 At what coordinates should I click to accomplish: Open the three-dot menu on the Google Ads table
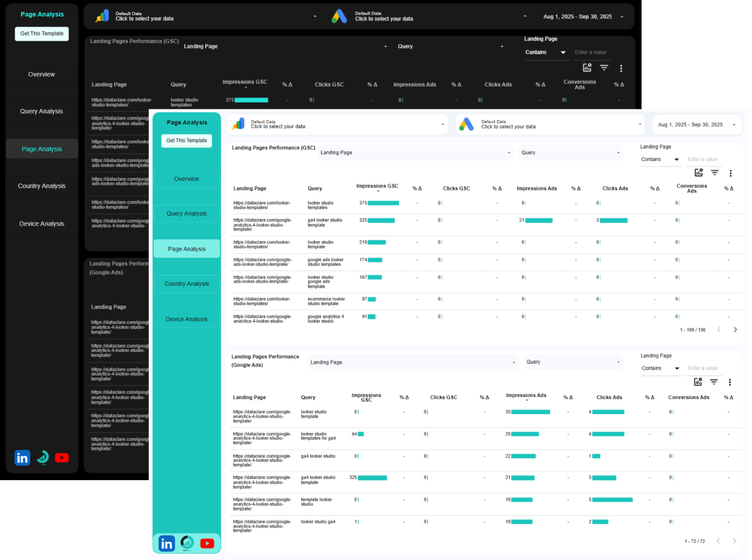(x=730, y=382)
